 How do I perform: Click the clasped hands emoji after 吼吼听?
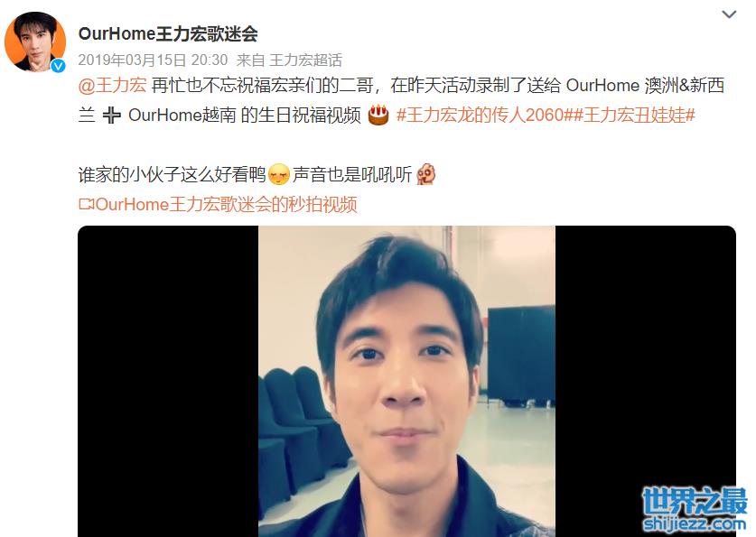pos(426,174)
